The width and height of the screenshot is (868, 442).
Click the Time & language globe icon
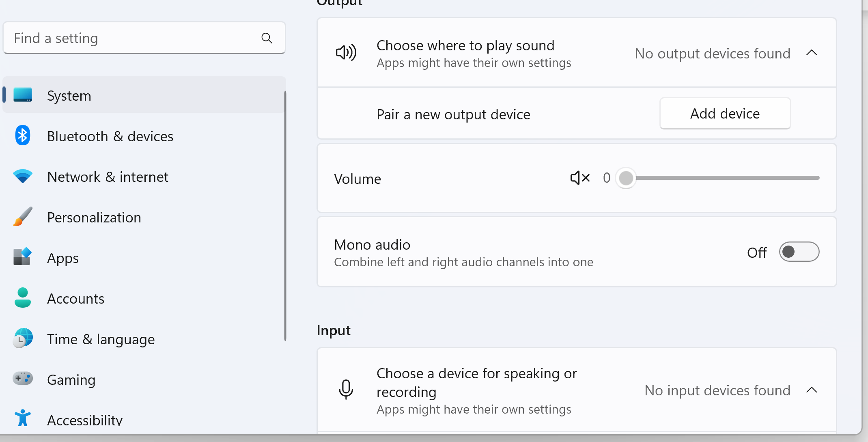coord(23,338)
